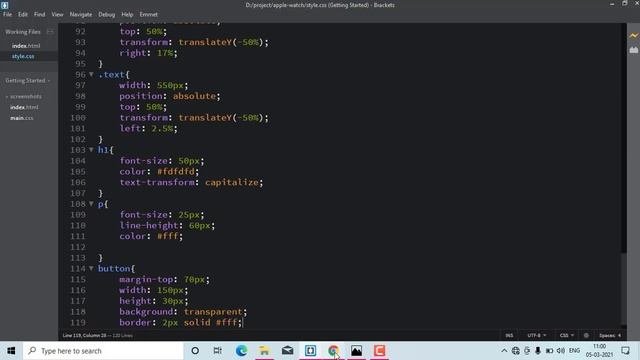Toggle the INS insert mode indicator
640x360 pixels.
click(x=509, y=336)
